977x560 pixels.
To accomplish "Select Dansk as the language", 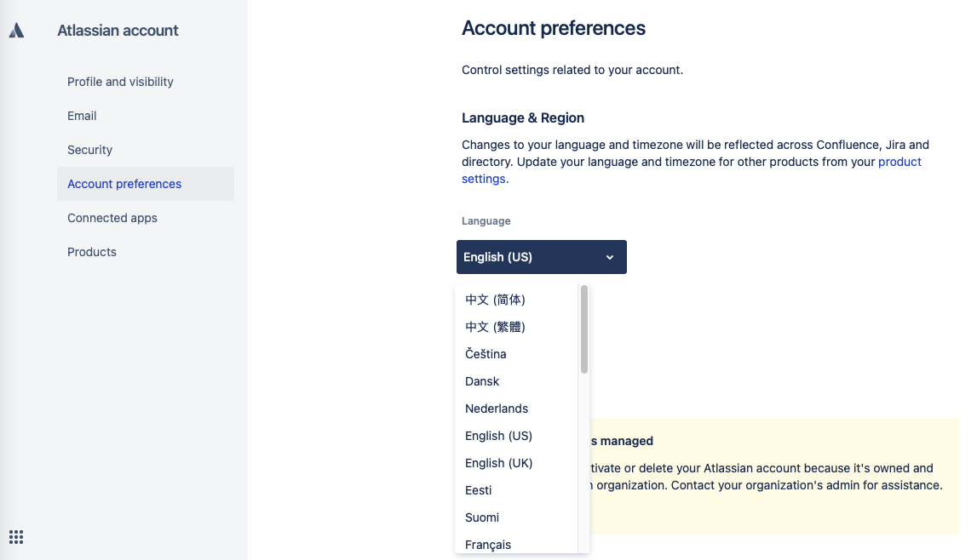I will click(x=482, y=381).
